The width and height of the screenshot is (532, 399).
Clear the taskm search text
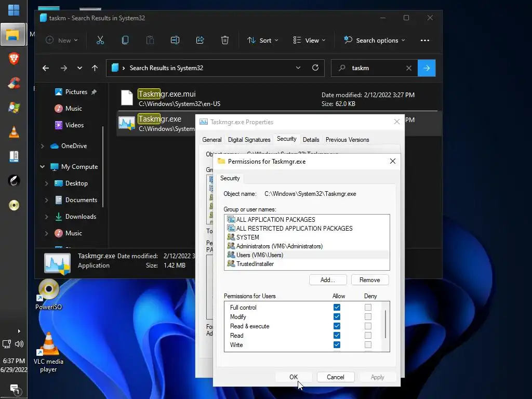tap(409, 68)
